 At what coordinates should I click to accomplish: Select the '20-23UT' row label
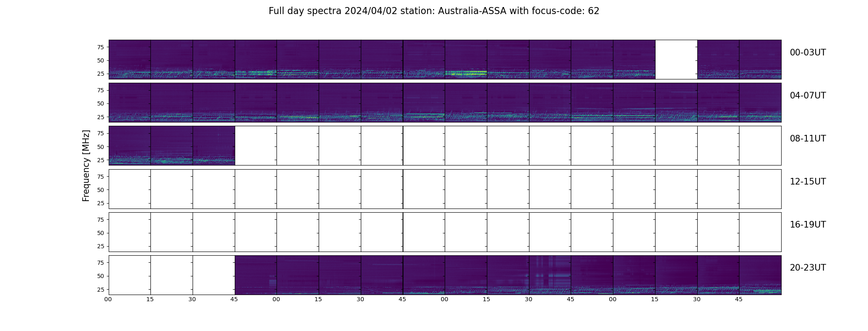coord(808,268)
